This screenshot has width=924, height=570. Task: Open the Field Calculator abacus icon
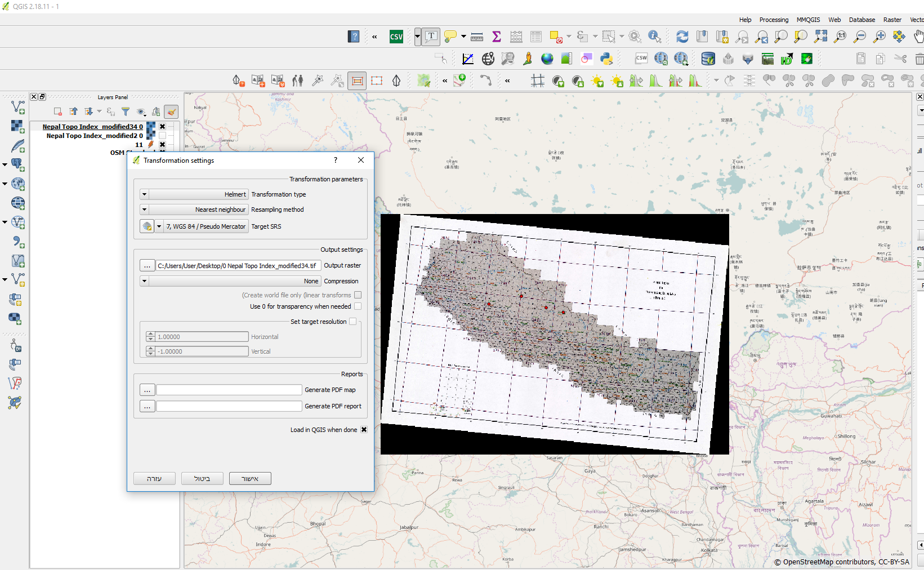pyautogui.click(x=516, y=37)
